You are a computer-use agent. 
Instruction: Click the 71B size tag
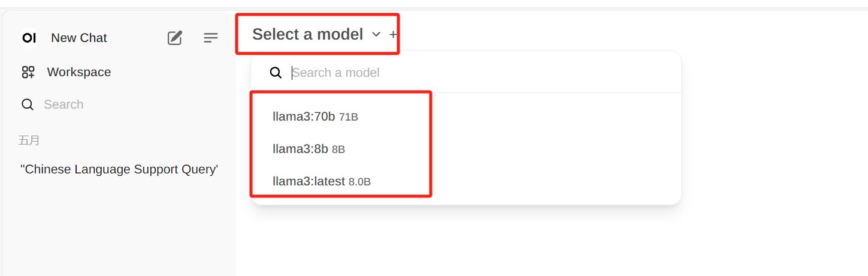point(349,117)
